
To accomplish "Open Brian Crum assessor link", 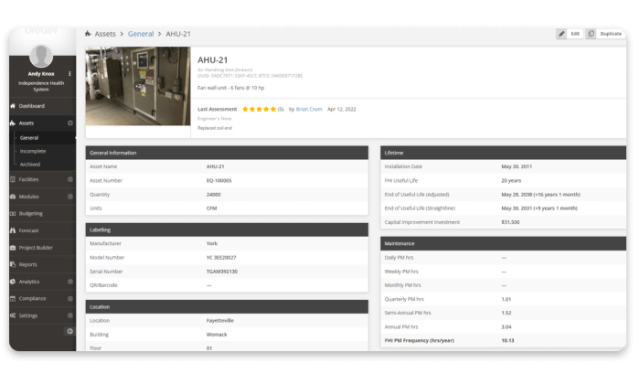I will coord(309,109).
